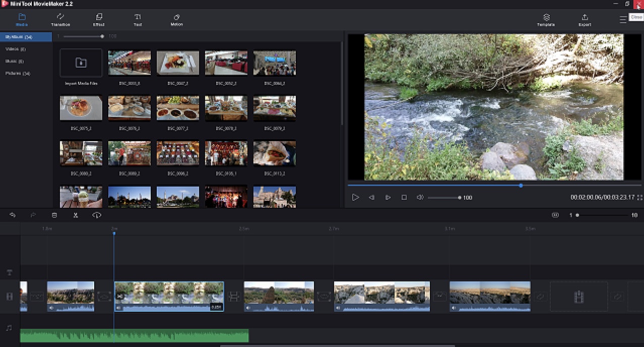This screenshot has width=644, height=347.
Task: Select the ice cream cup thumbnail
Action: coord(81,197)
